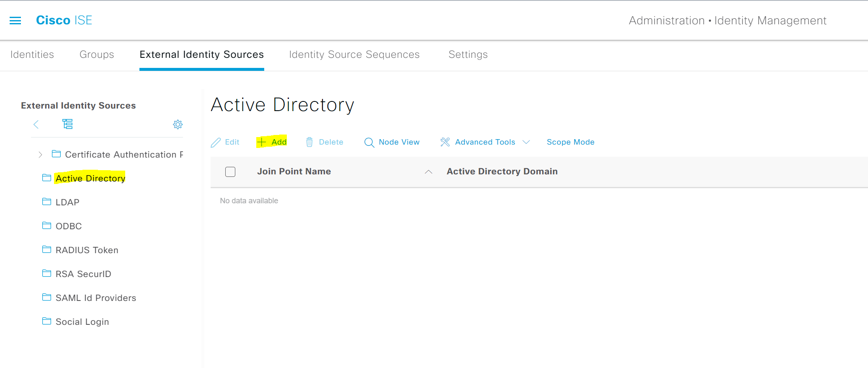Select ODBC in the tree

tap(69, 226)
